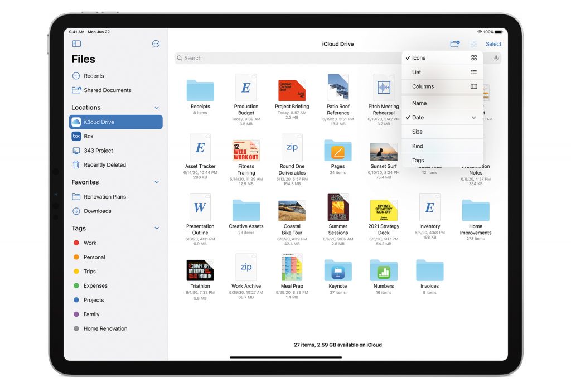Open Recents in sidebar
The height and width of the screenshot is (392, 571).
pyautogui.click(x=116, y=76)
